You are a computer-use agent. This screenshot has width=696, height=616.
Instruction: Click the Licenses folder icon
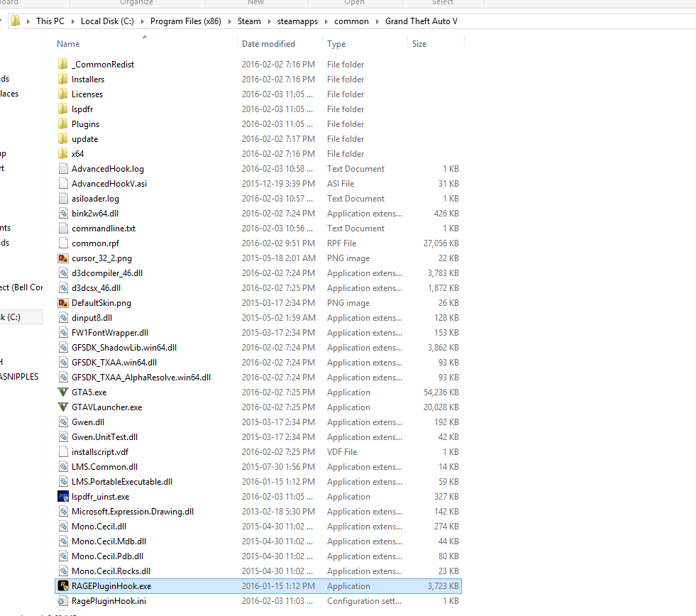pos(63,94)
